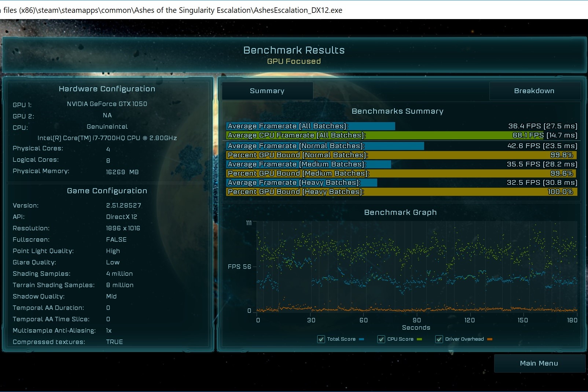Screen dimensions: 588x392
Task: Click the Glare Quality Low value
Action: pos(113,262)
